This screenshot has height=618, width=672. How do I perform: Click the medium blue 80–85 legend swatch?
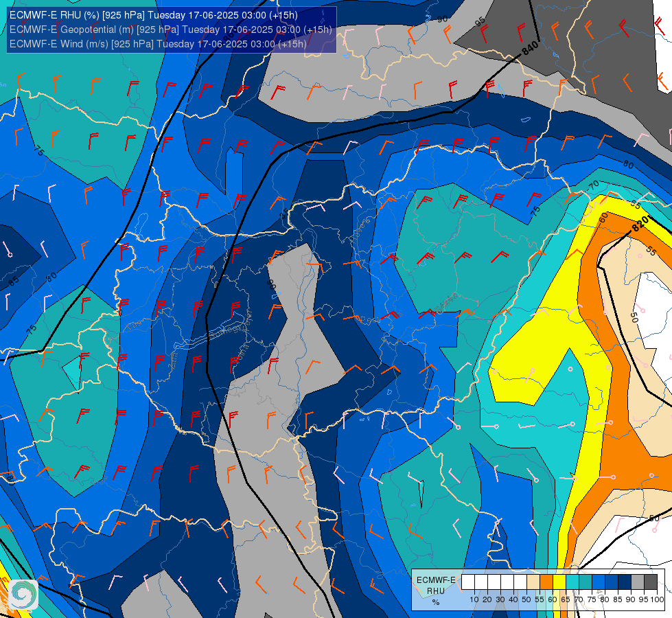612,582
